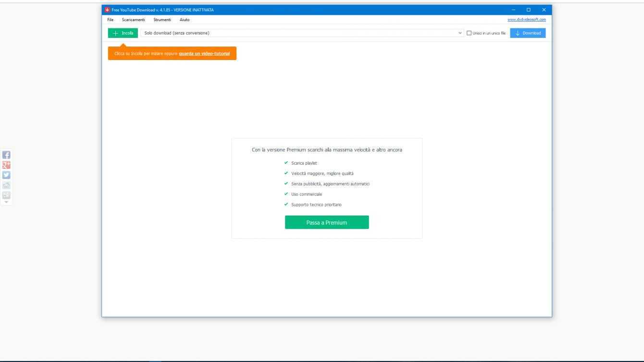Click the Free YouTube Download title bar app icon

[x=107, y=10]
